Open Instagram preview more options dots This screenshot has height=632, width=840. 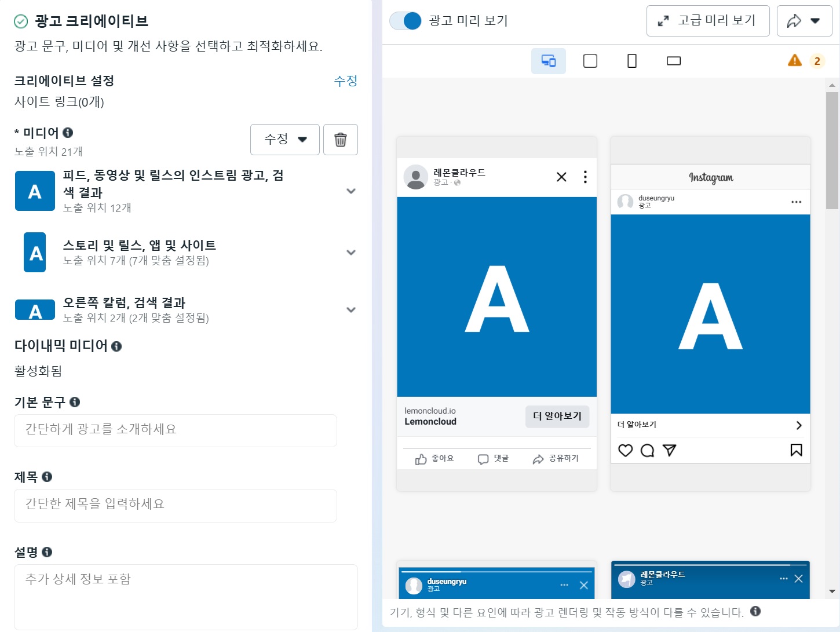797,202
